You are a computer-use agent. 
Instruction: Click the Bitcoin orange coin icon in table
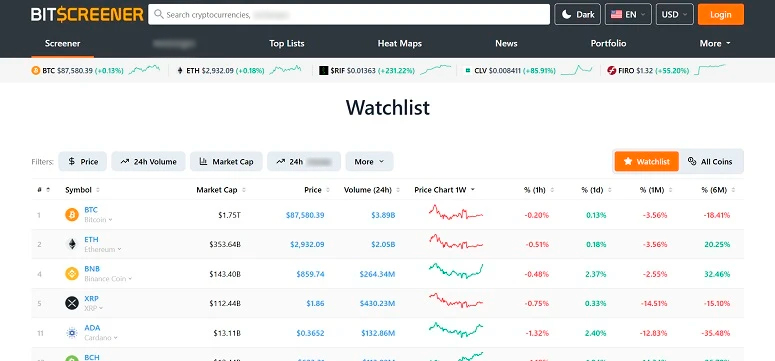72,215
